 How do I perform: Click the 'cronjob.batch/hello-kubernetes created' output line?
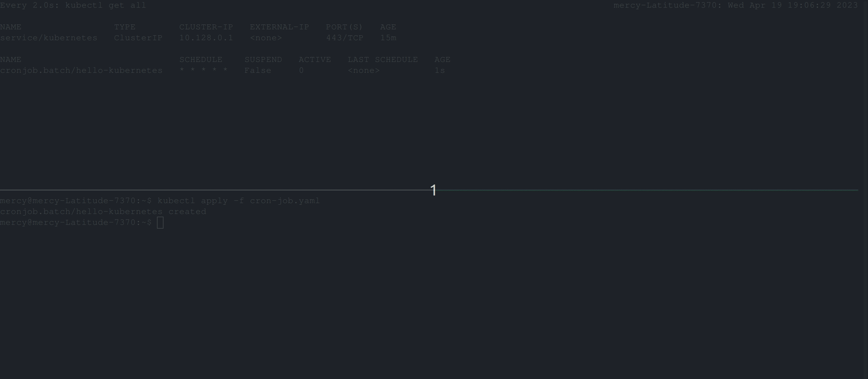pos(103,211)
